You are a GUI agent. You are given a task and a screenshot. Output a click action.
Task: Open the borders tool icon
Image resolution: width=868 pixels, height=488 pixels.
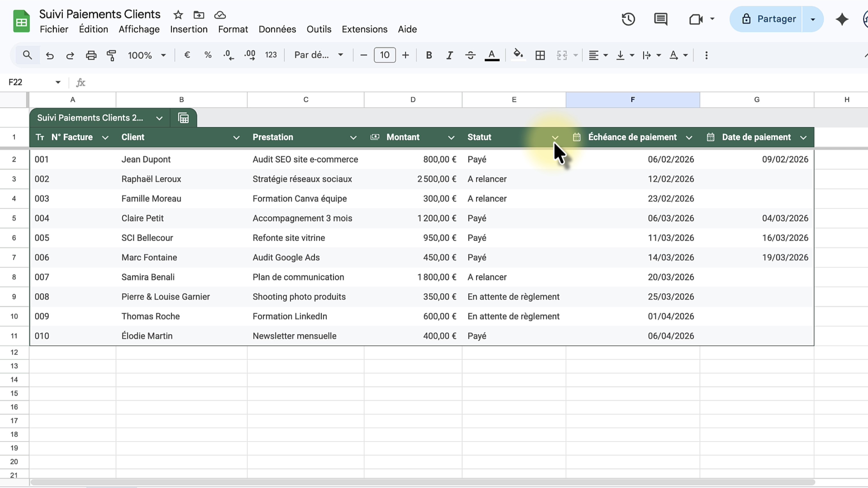pos(540,55)
